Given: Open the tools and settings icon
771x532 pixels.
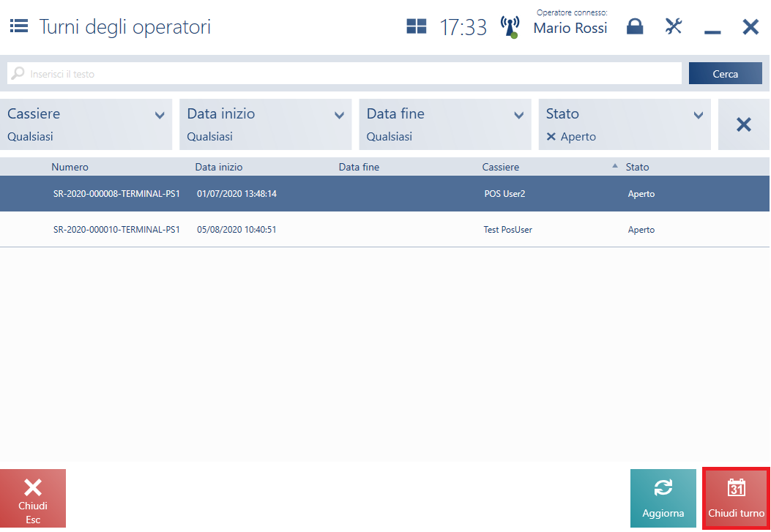Looking at the screenshot, I should tap(673, 26).
